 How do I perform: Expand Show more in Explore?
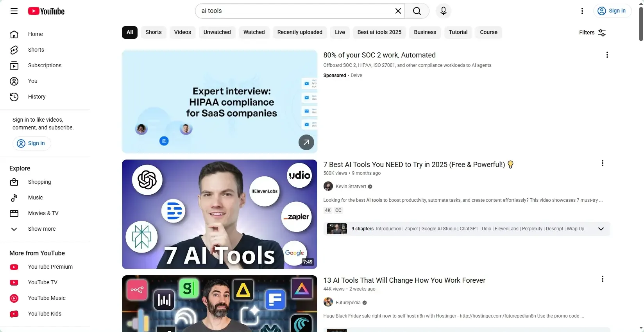point(41,229)
